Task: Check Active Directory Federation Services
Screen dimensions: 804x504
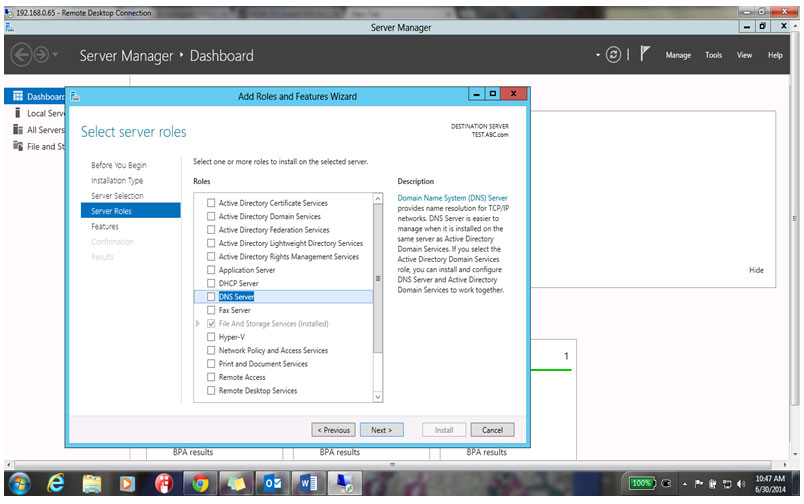Action: click(211, 230)
